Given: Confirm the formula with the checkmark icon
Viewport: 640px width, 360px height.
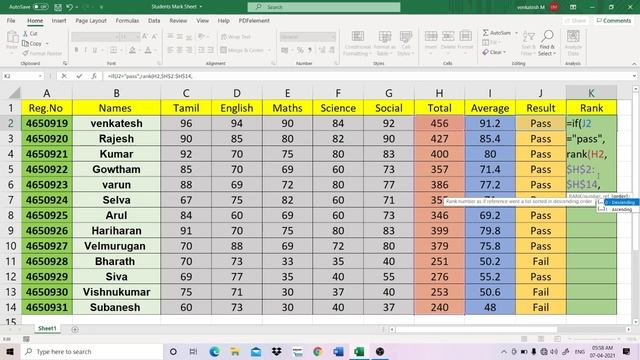Looking at the screenshot, I should (79, 76).
